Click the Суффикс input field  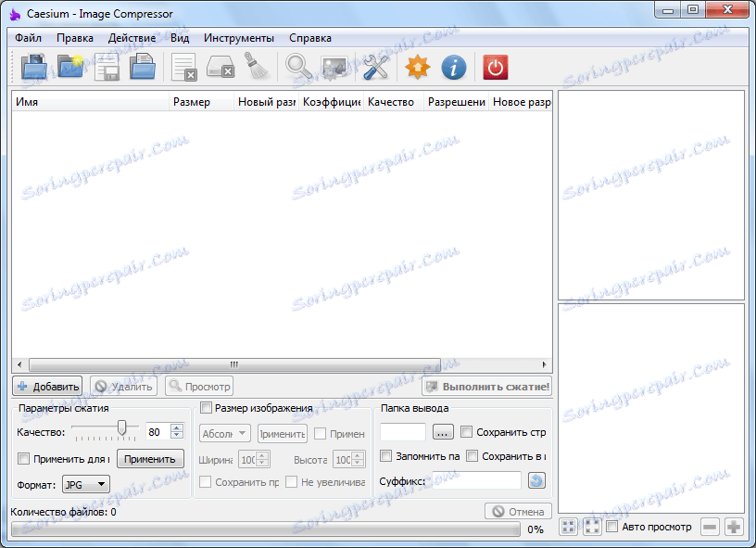click(x=476, y=480)
